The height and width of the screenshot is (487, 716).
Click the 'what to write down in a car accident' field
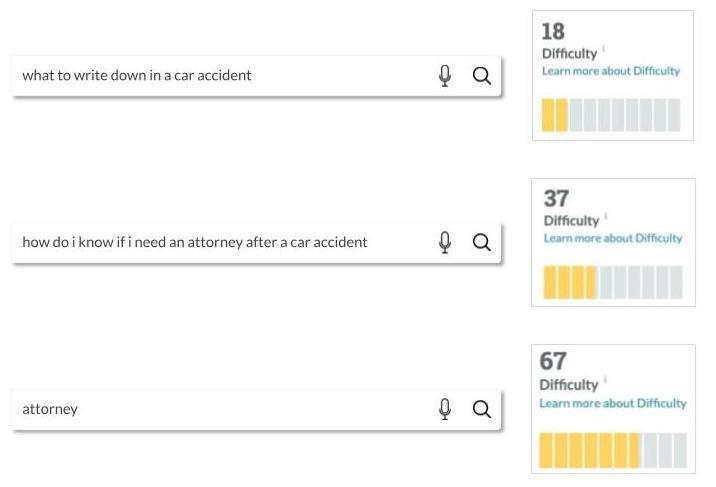220,76
